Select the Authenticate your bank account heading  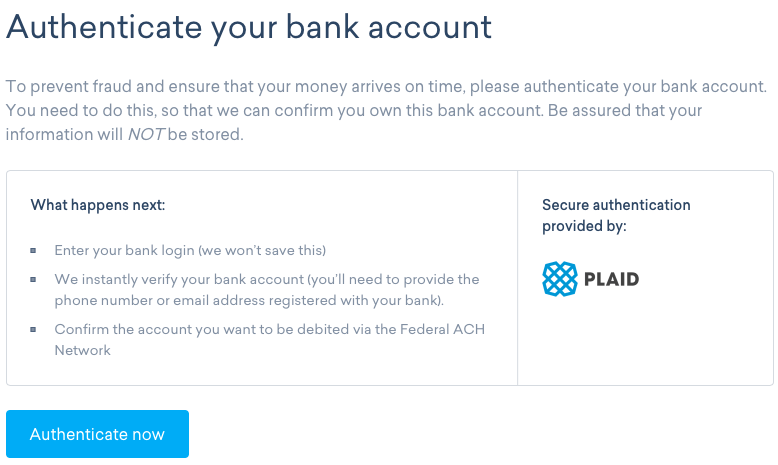(x=249, y=27)
